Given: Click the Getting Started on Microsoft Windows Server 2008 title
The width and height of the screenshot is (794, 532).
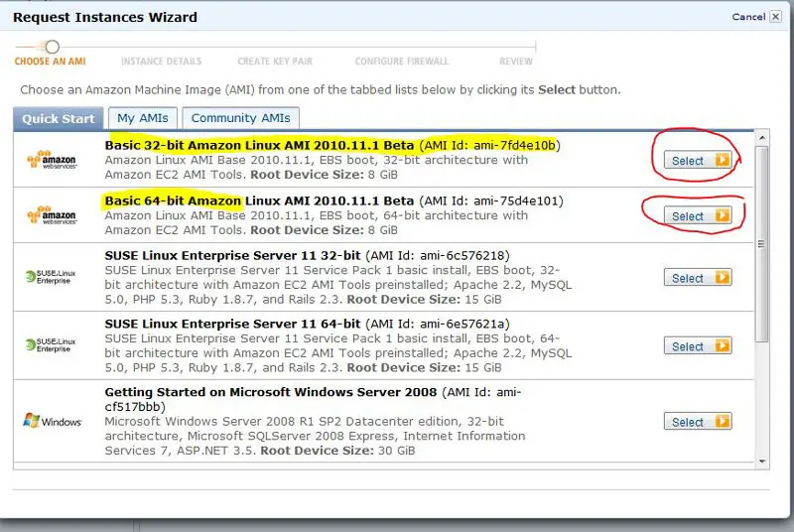Looking at the screenshot, I should point(270,392).
